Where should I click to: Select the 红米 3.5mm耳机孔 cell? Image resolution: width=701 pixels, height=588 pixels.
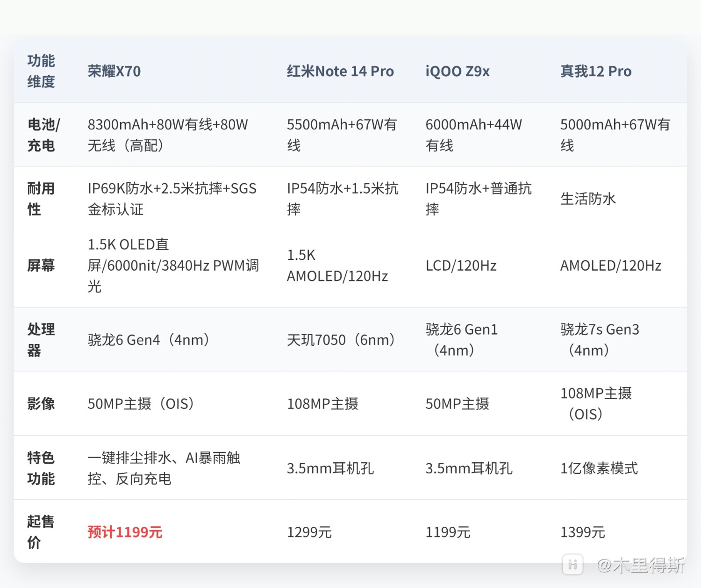(330, 468)
